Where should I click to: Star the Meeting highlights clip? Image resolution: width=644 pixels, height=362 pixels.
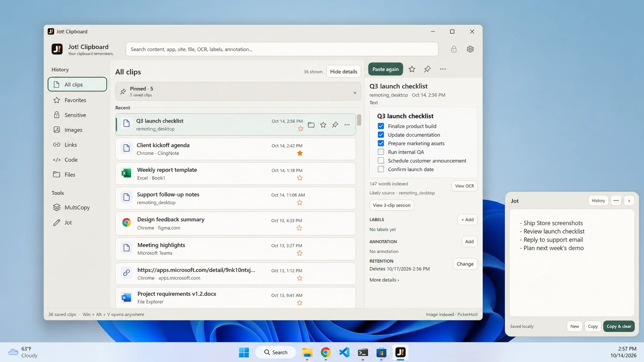(299, 253)
